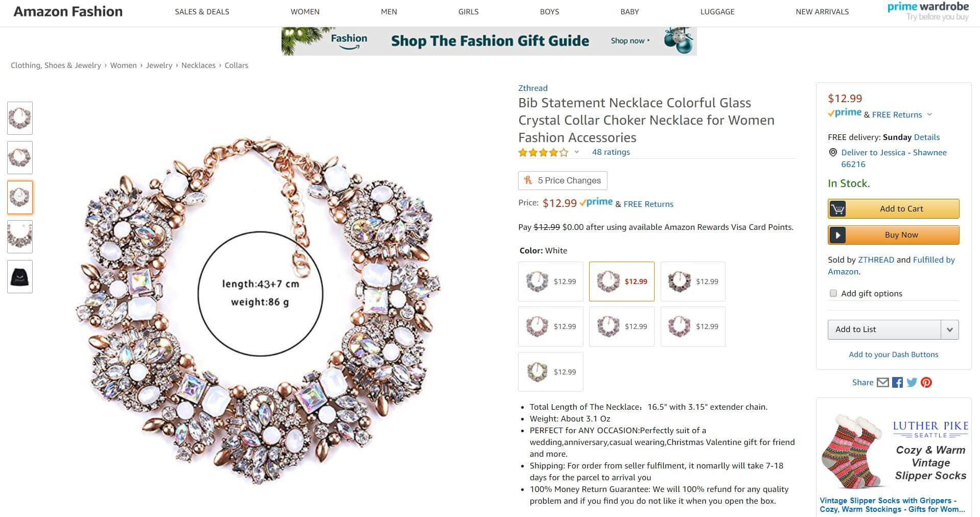Click the Add to Cart button
The width and height of the screenshot is (980, 517).
[x=893, y=208]
